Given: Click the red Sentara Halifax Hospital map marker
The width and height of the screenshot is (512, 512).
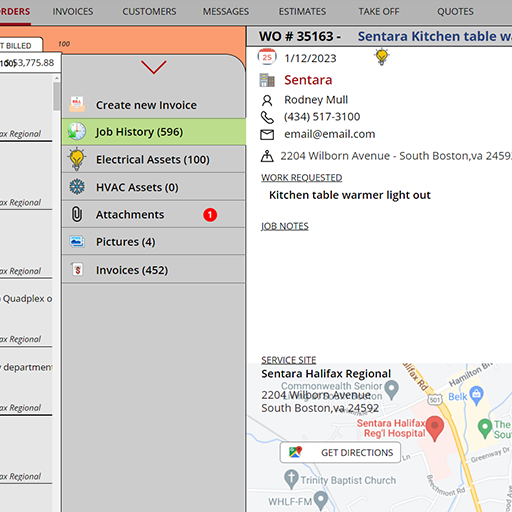Looking at the screenshot, I should point(435,428).
